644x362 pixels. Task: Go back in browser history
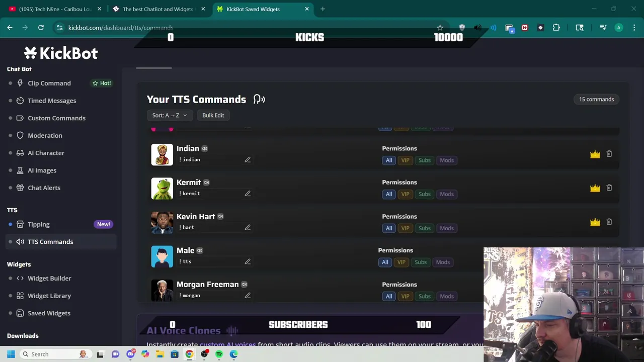pos(10,28)
